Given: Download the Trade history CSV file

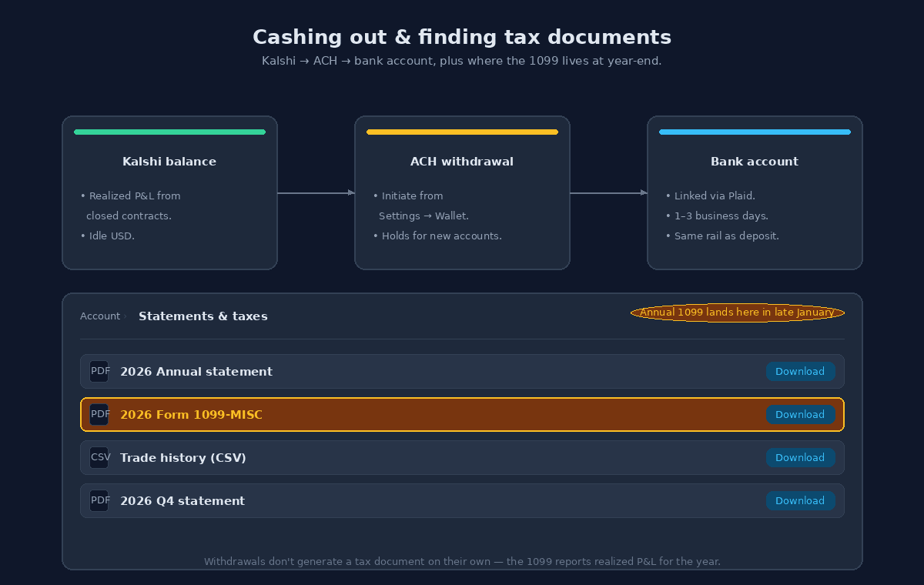Looking at the screenshot, I should pos(800,458).
